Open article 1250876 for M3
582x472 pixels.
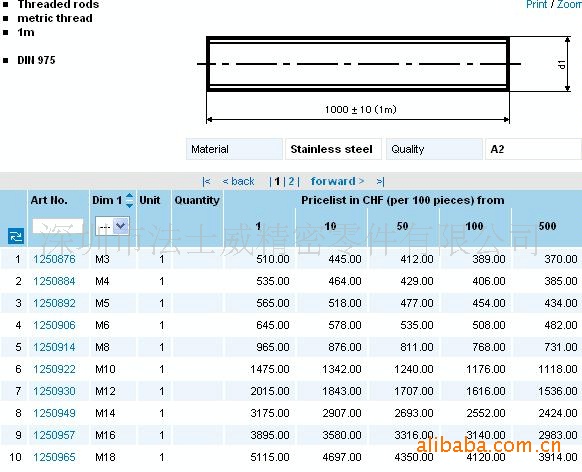coord(54,259)
